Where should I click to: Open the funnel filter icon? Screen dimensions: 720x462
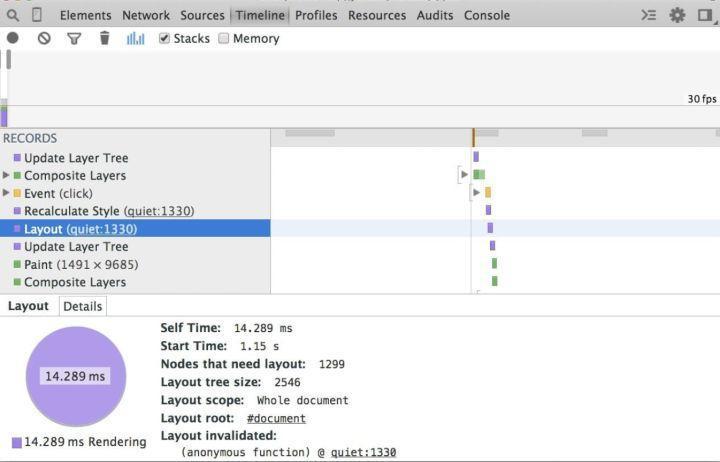coord(74,39)
